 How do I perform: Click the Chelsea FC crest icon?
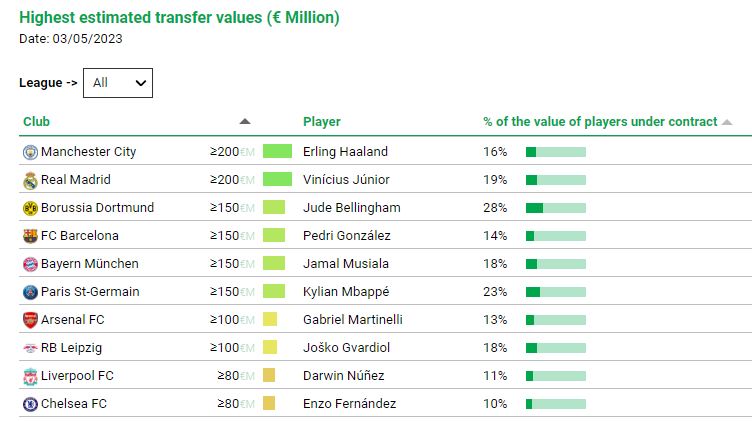pos(30,404)
